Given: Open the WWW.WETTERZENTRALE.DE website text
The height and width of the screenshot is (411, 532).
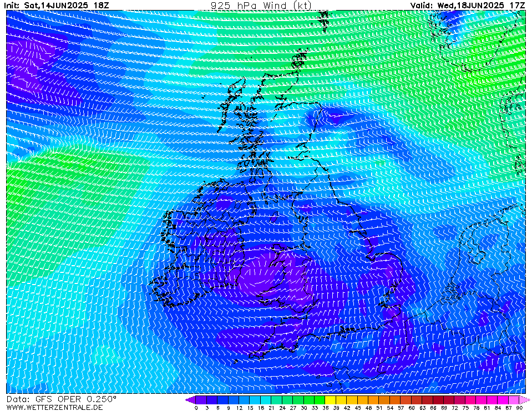Looking at the screenshot, I should [x=54, y=407].
